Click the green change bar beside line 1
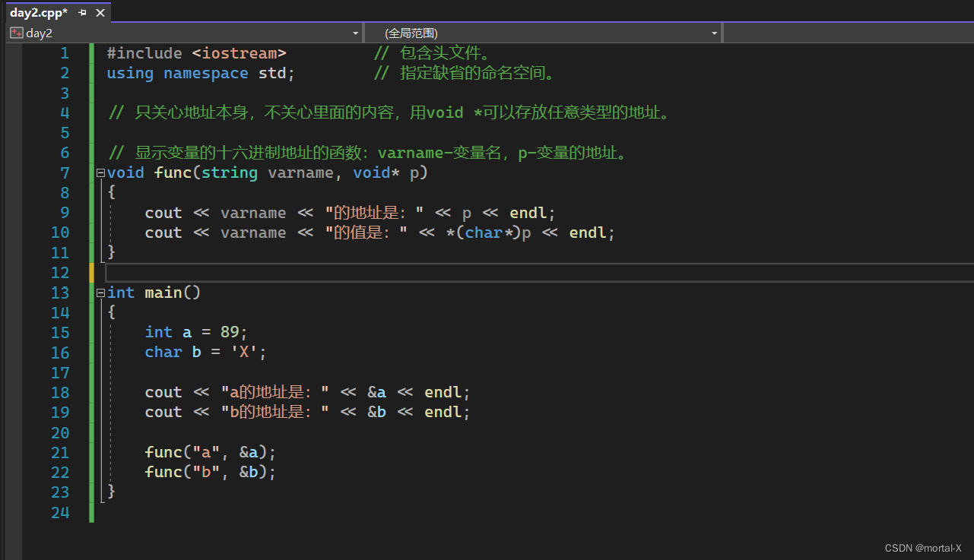The image size is (974, 560). pos(91,53)
